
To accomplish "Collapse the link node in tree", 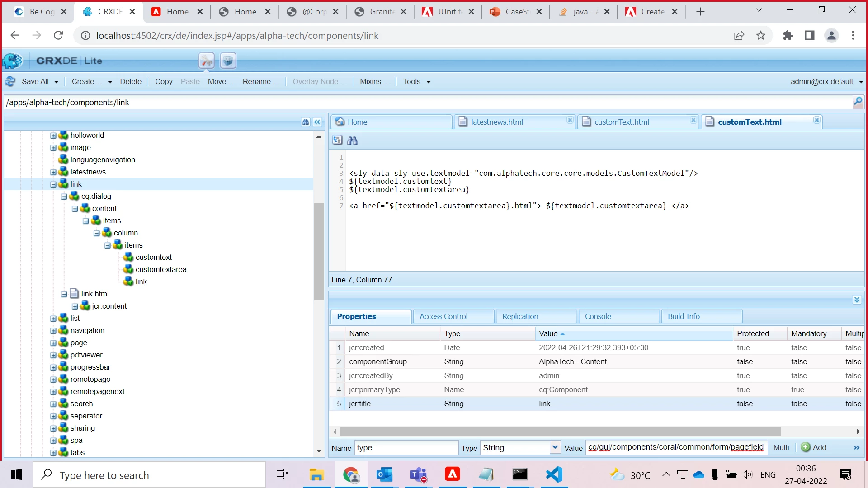I will [x=53, y=184].
